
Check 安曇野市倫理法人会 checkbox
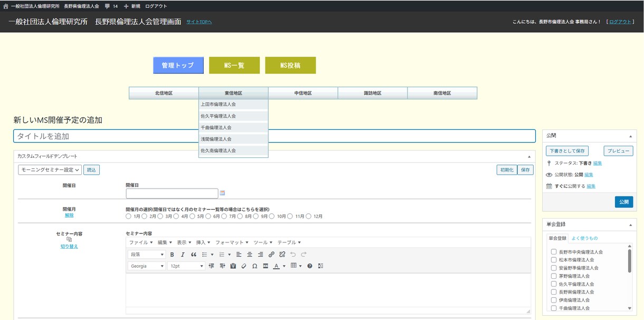[x=554, y=268]
